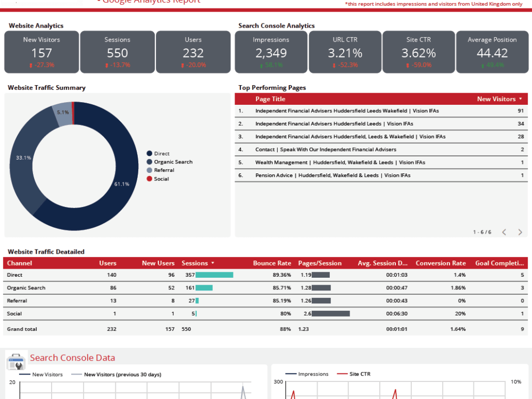Viewport: 532px width, 399px height.
Task: Click the Organic Search sessions bar
Action: coord(204,288)
